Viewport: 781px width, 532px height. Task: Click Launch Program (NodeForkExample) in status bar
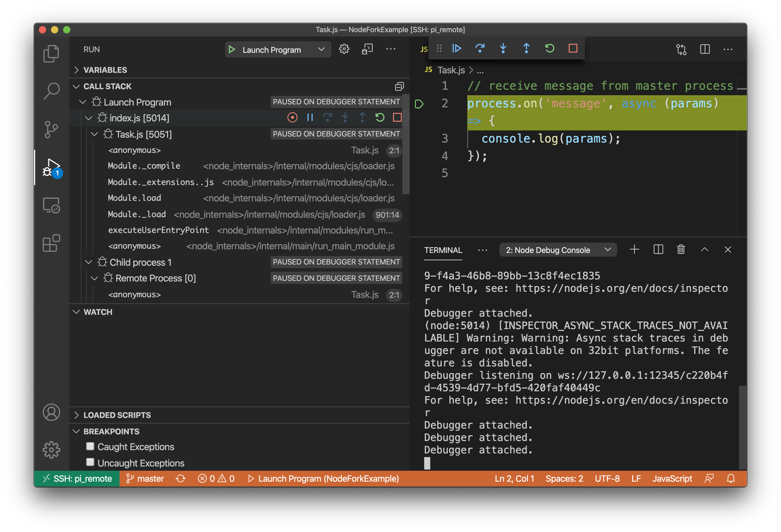pyautogui.click(x=323, y=479)
